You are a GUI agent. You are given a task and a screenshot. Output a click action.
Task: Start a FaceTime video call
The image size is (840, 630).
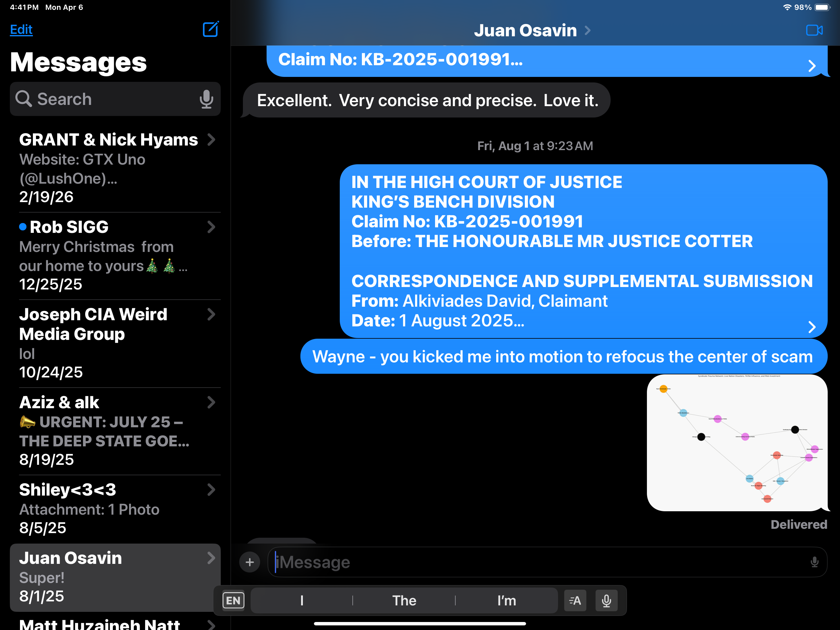tap(814, 30)
